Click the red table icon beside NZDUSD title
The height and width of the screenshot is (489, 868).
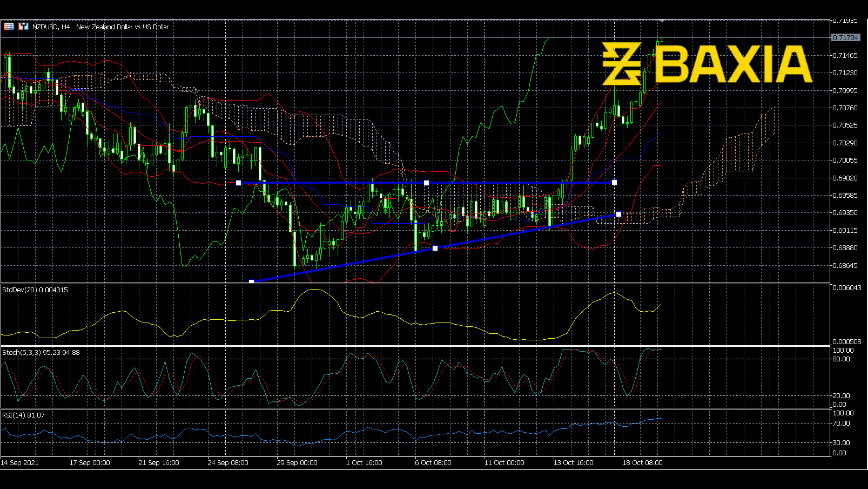9,27
